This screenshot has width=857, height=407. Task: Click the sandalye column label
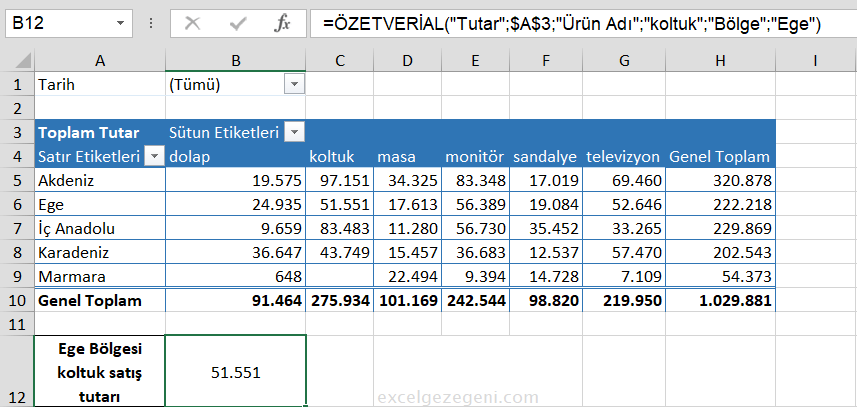click(546, 157)
